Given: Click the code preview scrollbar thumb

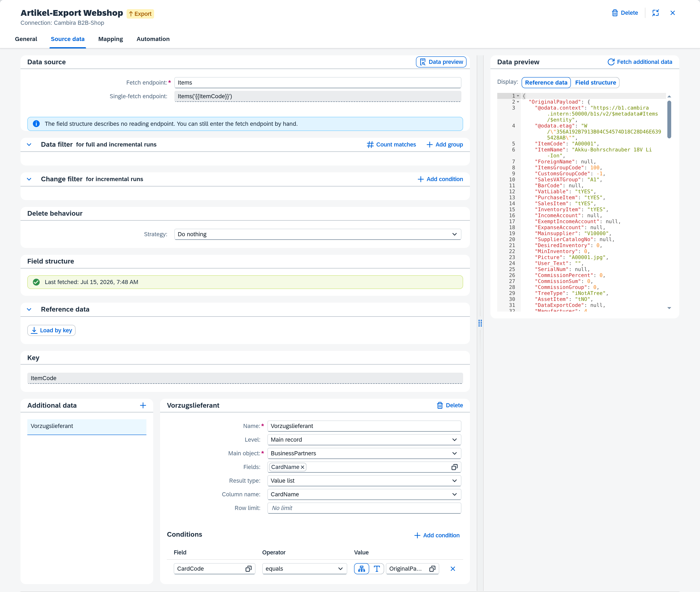Looking at the screenshot, I should [x=669, y=119].
